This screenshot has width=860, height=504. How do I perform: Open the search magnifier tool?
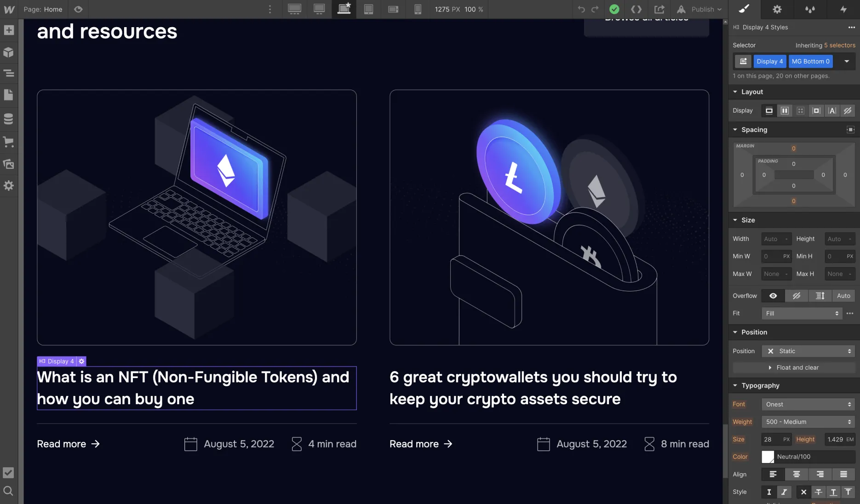pos(8,491)
